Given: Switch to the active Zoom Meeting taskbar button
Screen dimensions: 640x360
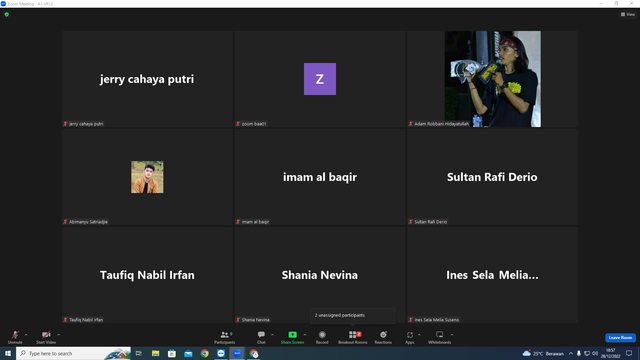Looking at the screenshot, I should click(237, 353).
